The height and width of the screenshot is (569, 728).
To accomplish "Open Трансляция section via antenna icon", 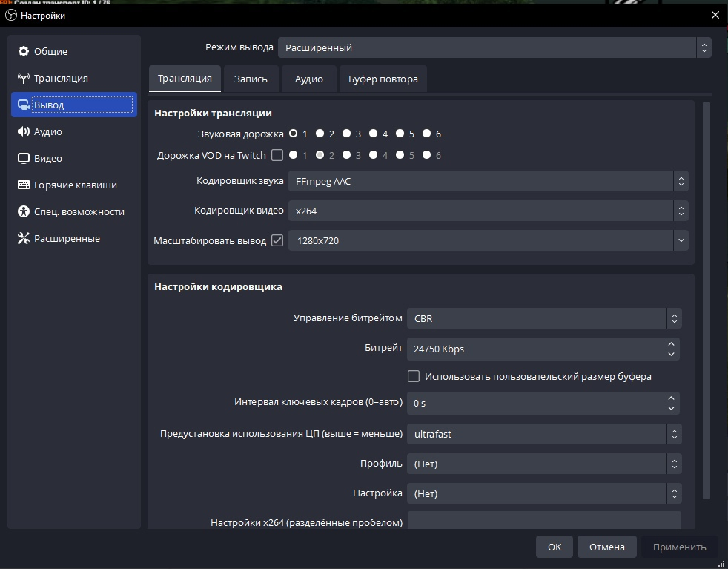I will pyautogui.click(x=23, y=78).
